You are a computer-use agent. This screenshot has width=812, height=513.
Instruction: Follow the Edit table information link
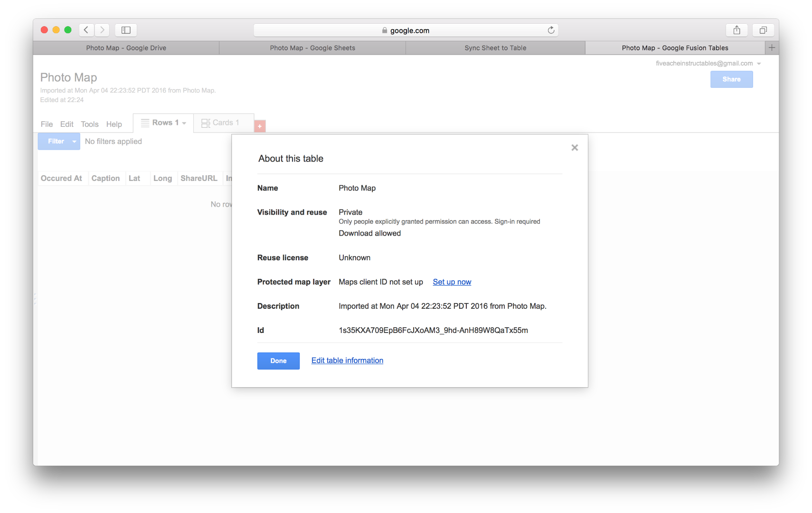(347, 360)
